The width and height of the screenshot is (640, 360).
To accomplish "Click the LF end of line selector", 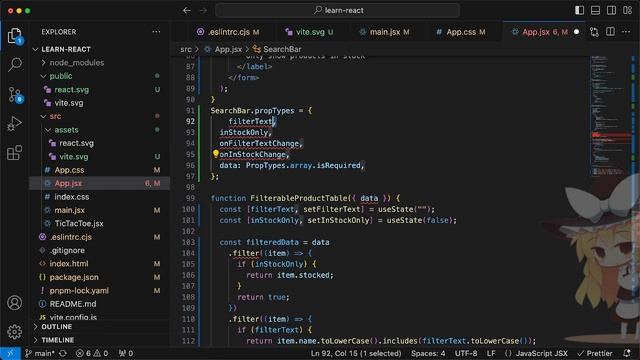I will [x=491, y=353].
